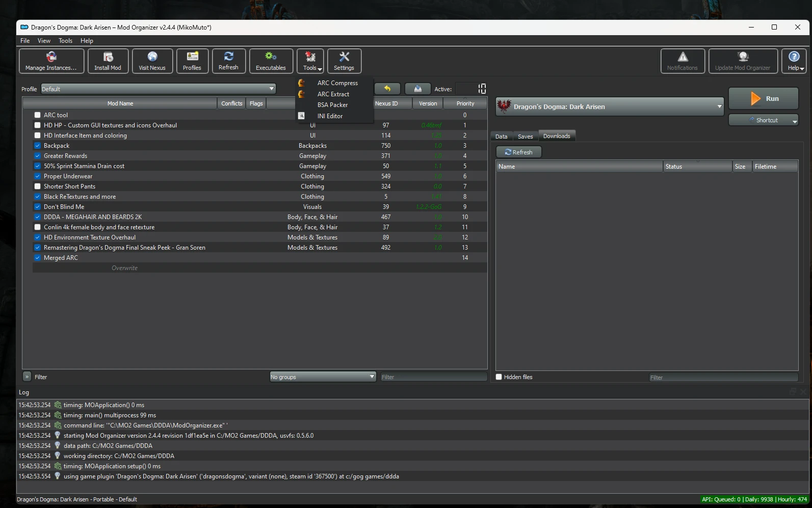This screenshot has height=508, width=812.
Task: Click the INI Editor icon in Tools menu
Action: [x=301, y=116]
